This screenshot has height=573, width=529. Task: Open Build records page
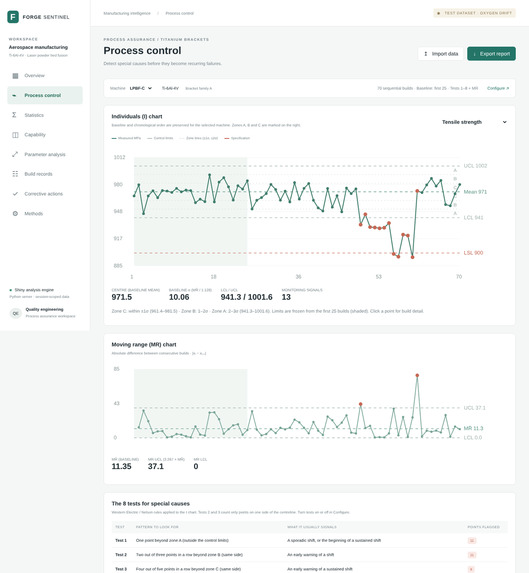click(x=45, y=174)
